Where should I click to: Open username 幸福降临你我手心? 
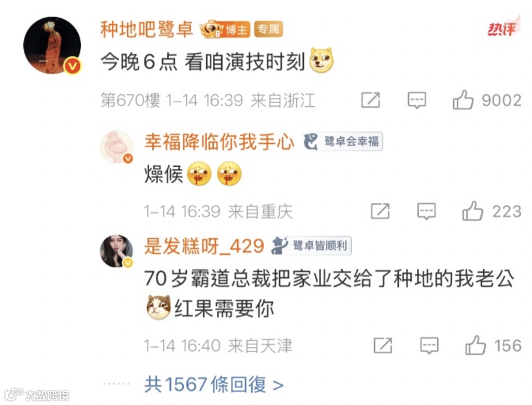point(219,141)
